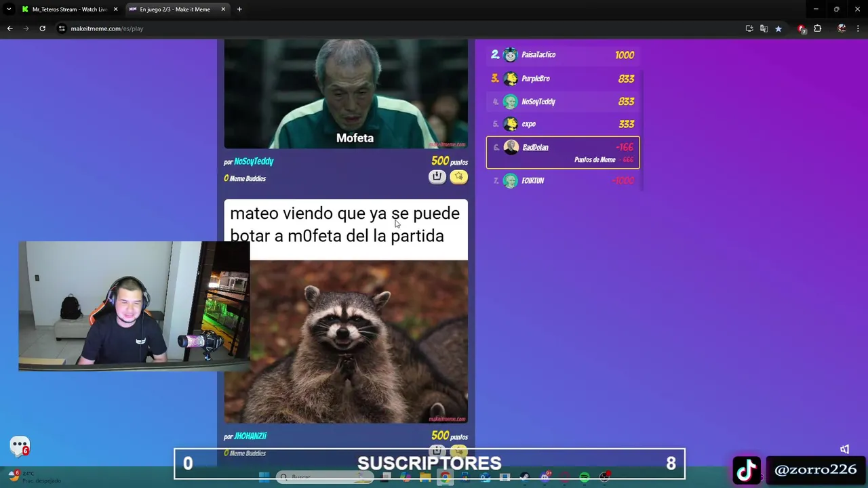Screen dimensions: 868x488
Task: Click the PurpleBro name in the leaderboard
Action: coord(536,79)
